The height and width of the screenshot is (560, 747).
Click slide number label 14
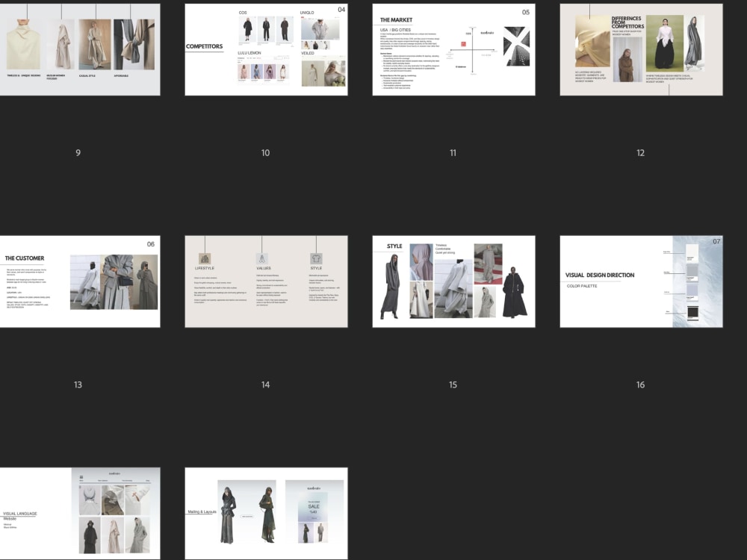point(265,385)
